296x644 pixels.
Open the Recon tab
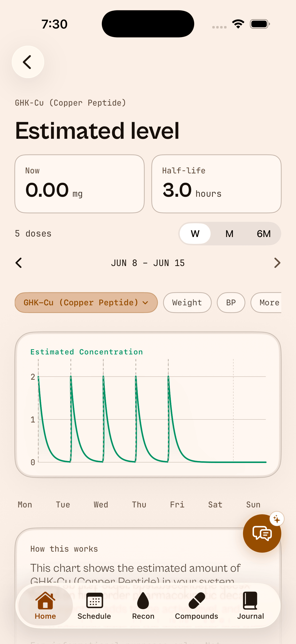(x=143, y=606)
